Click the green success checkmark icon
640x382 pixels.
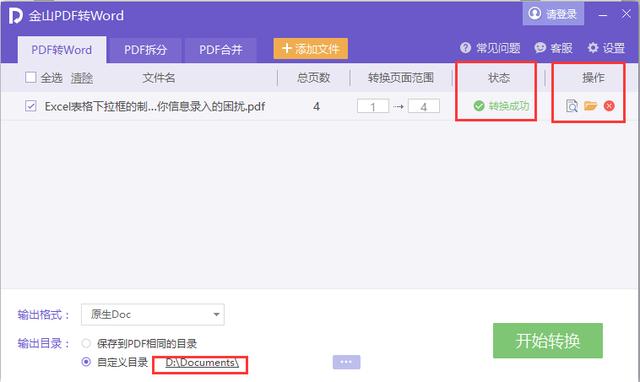(479, 106)
